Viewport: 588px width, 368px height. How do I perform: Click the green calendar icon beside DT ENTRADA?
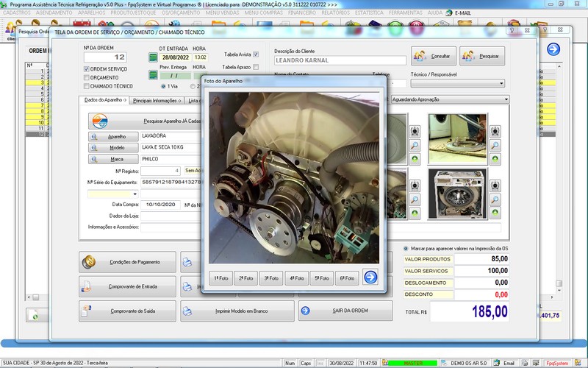152,57
